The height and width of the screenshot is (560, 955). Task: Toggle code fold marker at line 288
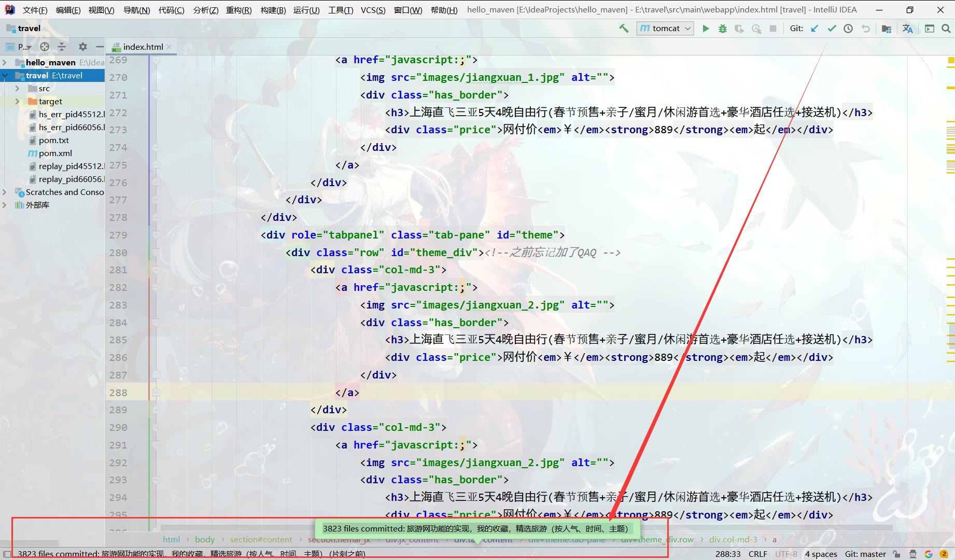[156, 393]
